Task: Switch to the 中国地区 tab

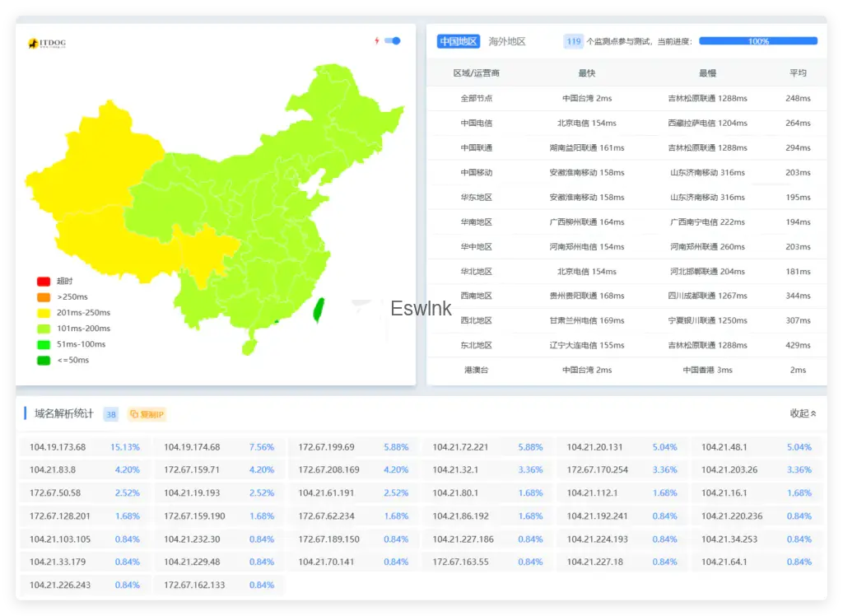Action: pyautogui.click(x=459, y=41)
